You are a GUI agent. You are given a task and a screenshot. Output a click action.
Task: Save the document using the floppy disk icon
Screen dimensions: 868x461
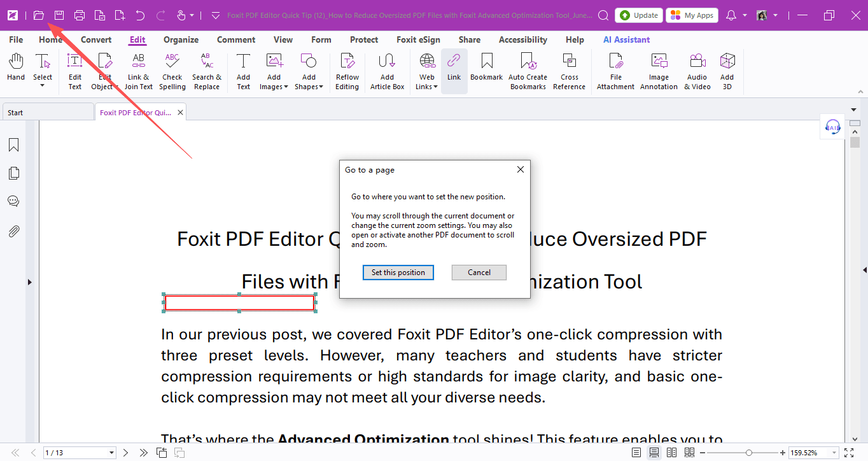(x=59, y=15)
